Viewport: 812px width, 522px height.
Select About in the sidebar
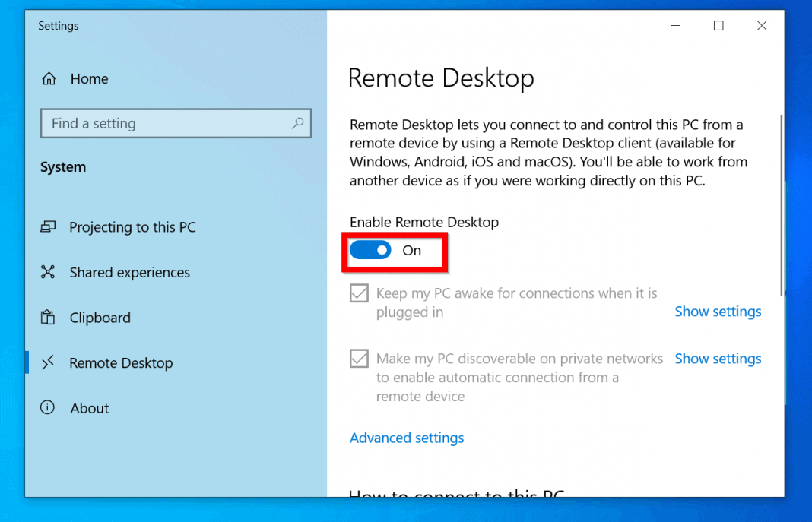[90, 408]
